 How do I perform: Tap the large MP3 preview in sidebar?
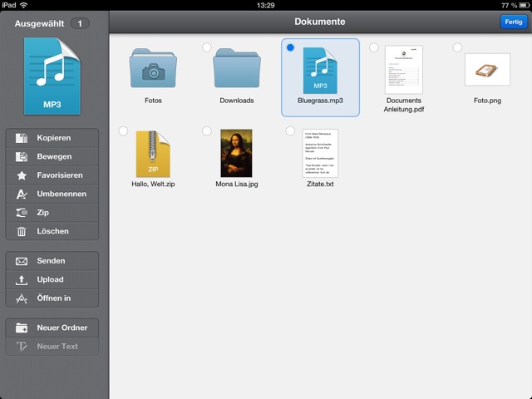[53, 76]
